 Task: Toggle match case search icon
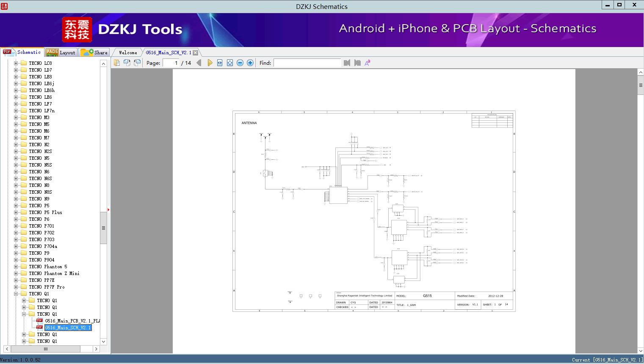point(368,63)
